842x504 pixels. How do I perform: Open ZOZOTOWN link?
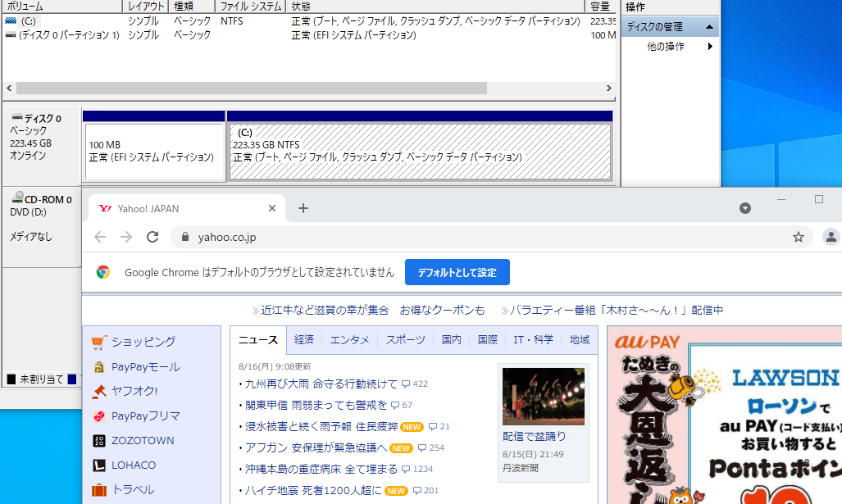point(143,440)
